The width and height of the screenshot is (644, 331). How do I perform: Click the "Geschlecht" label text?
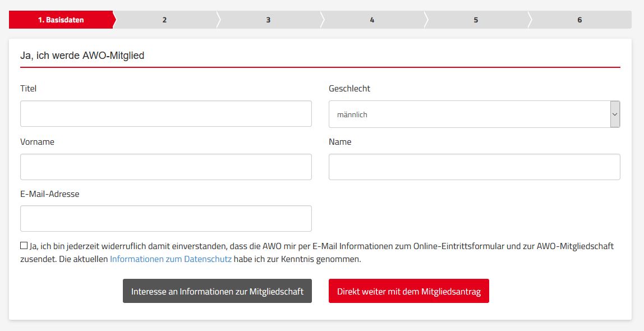click(349, 89)
